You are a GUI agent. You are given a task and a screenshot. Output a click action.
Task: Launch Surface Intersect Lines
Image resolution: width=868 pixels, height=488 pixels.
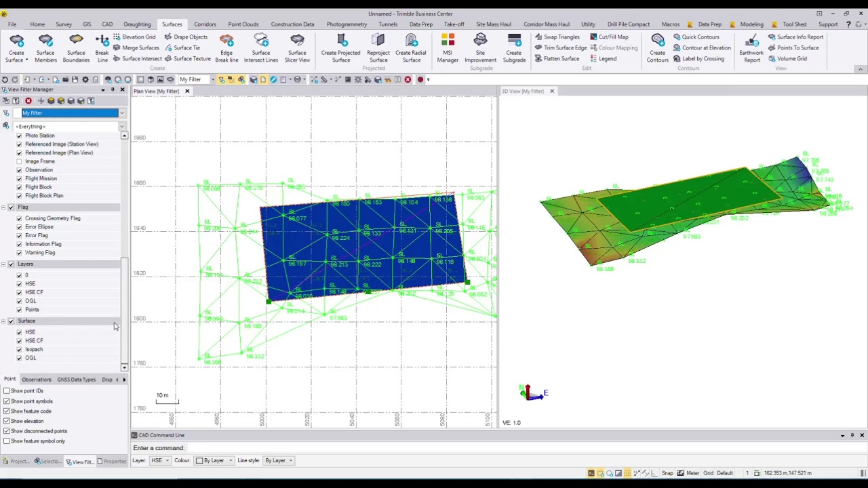pyautogui.click(x=261, y=48)
